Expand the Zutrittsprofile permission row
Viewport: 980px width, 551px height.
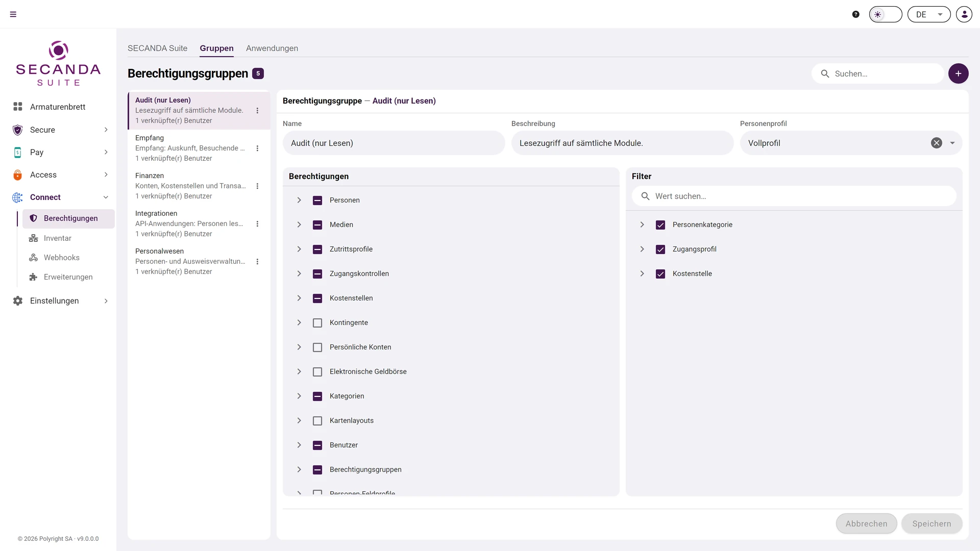(x=299, y=249)
